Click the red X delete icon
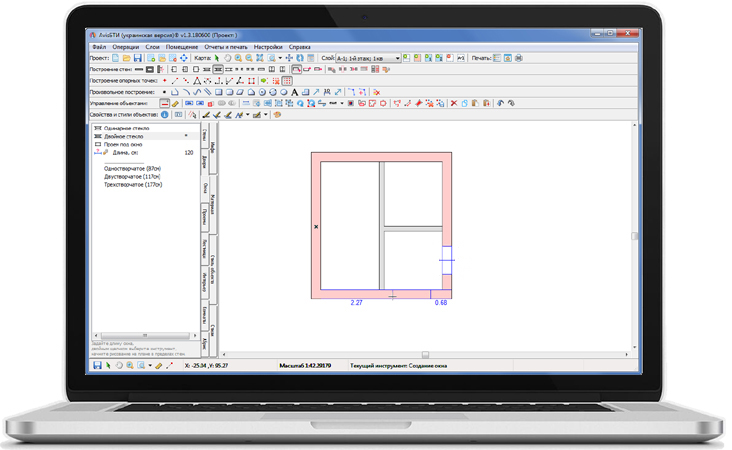The image size is (732, 450). 453,103
